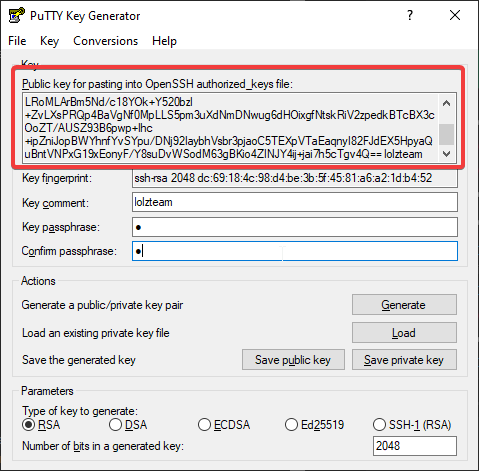
Task: Click the question mark help icon
Action: coord(410,15)
